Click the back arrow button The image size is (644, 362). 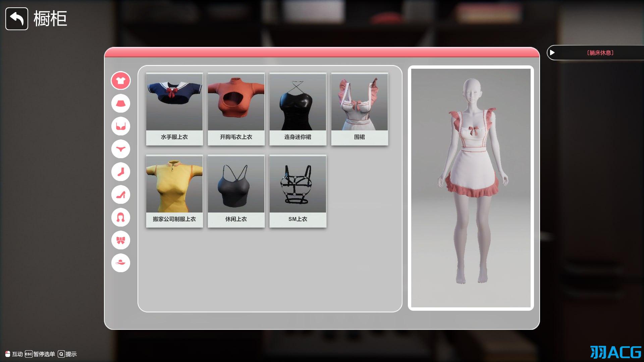pos(17,19)
